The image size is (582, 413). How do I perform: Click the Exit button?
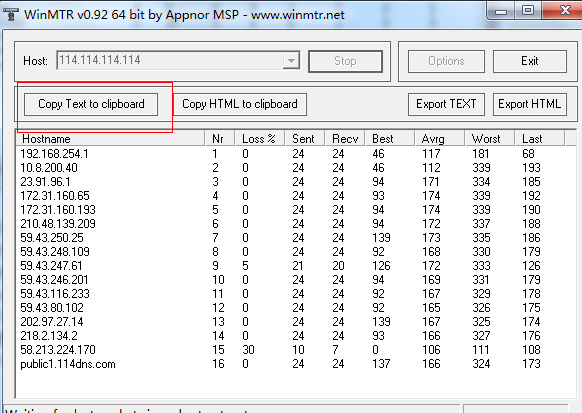530,61
